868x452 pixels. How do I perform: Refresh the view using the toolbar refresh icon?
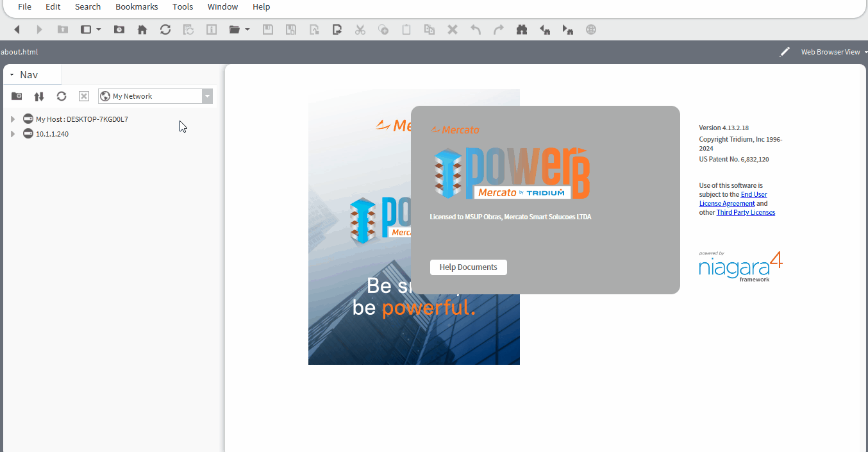(x=165, y=29)
